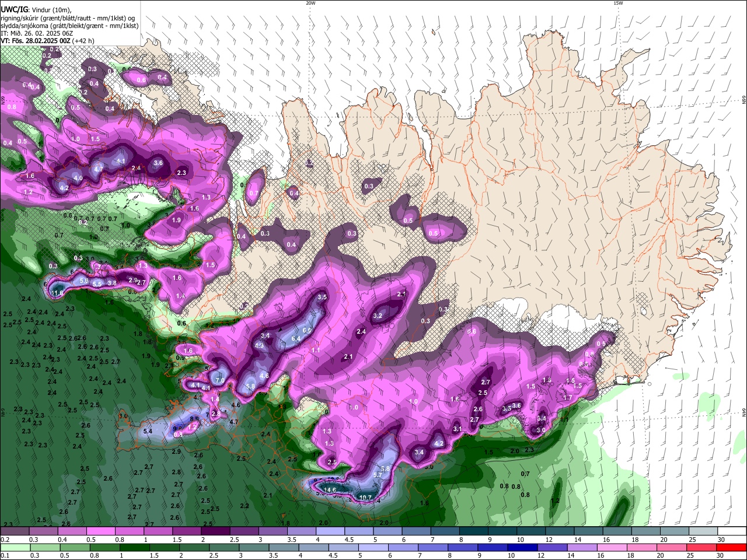Click the '0.4' label on the upper legend
Viewport: 747px width, 560px height.
(62, 540)
